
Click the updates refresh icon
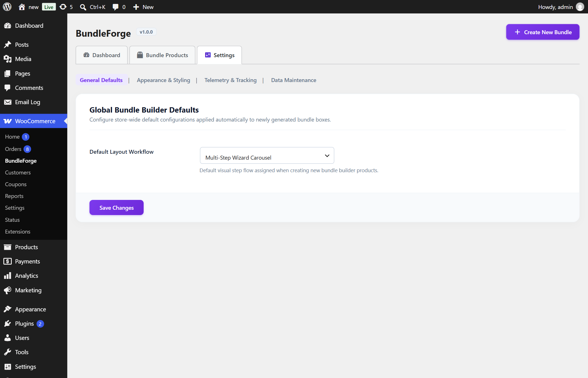[x=63, y=7]
